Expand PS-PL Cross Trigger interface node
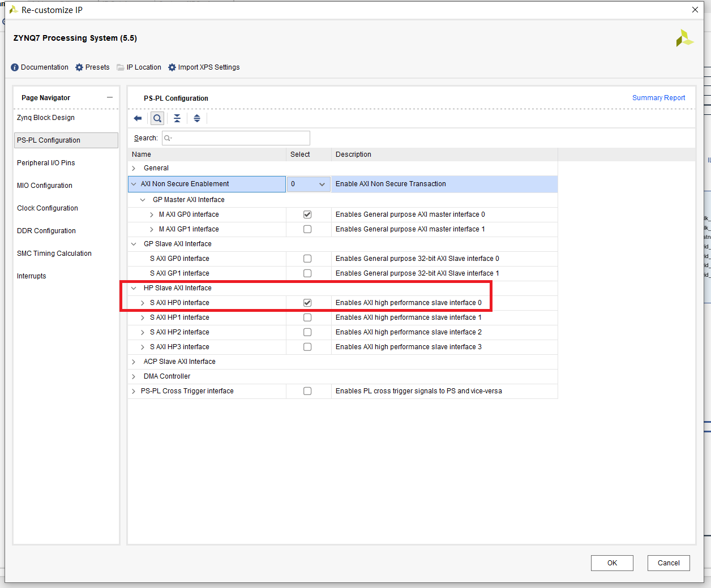Screen dimensions: 711x588 point(134,391)
